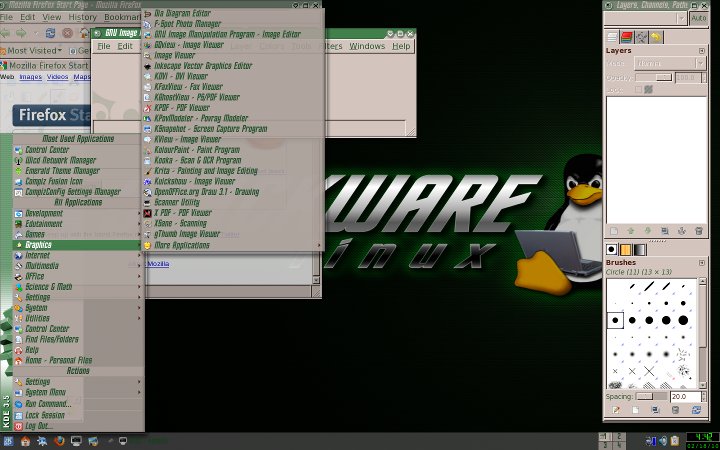Open Krita Painting and Image Editing
This screenshot has width=720, height=450.
[232, 171]
